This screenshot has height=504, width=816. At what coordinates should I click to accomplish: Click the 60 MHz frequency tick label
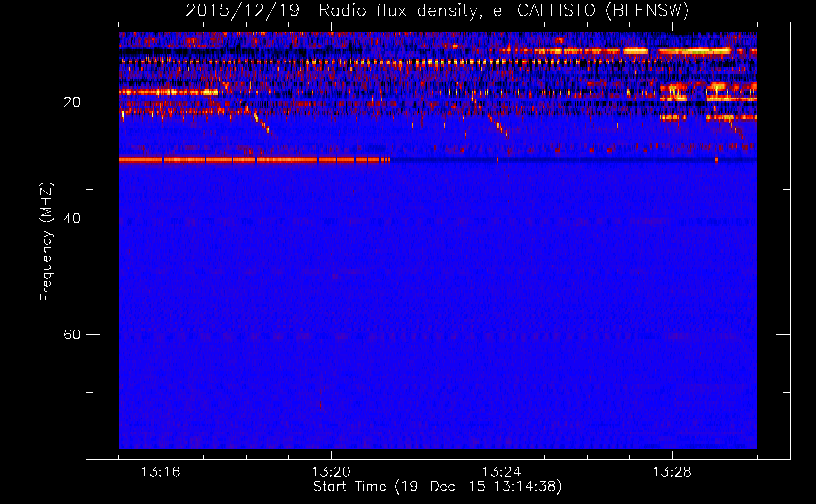coord(72,334)
